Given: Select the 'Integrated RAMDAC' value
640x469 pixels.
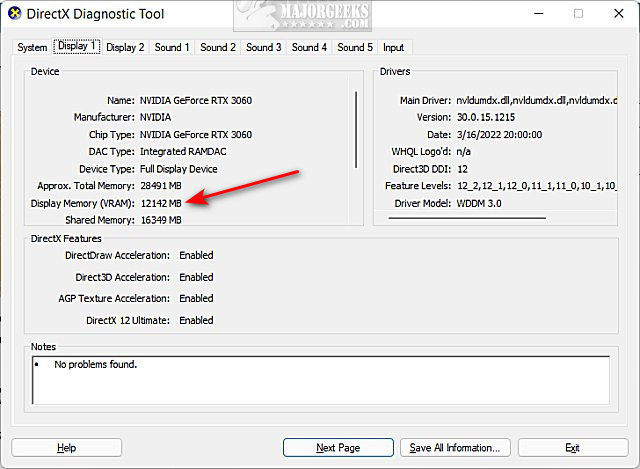Looking at the screenshot, I should (x=183, y=151).
